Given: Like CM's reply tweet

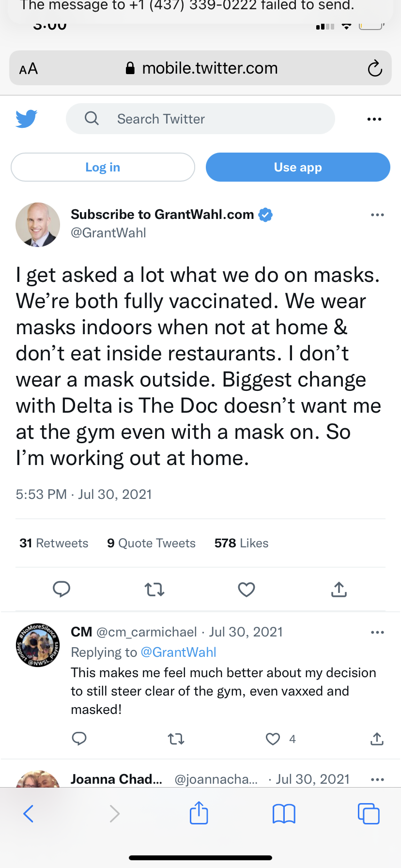Looking at the screenshot, I should tap(273, 739).
